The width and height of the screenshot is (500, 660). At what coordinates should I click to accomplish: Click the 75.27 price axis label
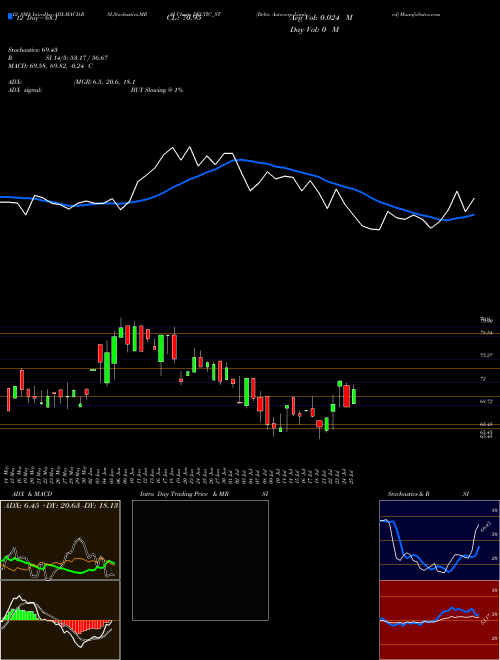pyautogui.click(x=486, y=356)
